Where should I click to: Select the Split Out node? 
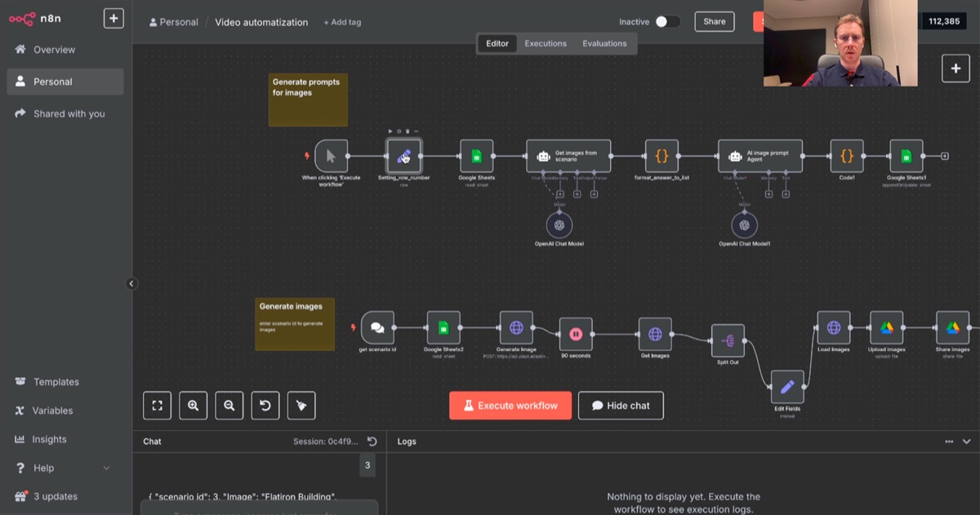tap(728, 341)
